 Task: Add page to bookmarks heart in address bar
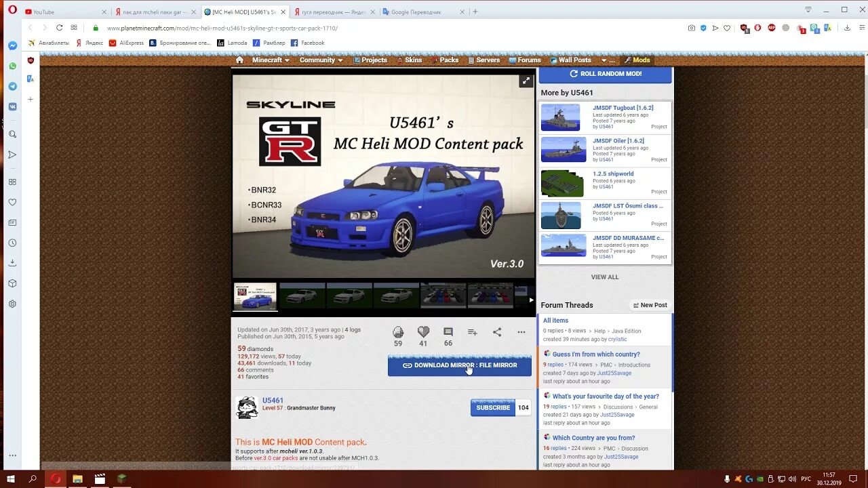pos(727,28)
